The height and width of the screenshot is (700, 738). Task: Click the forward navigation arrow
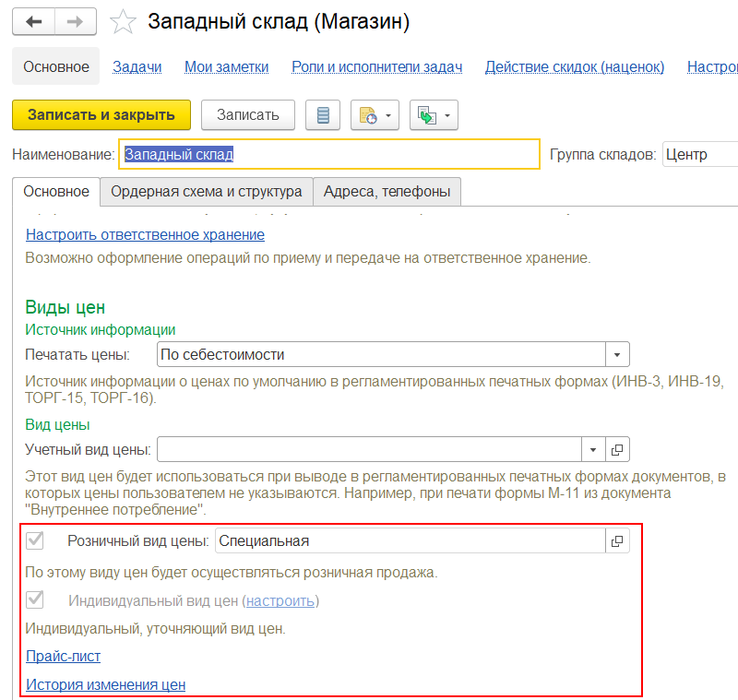pyautogui.click(x=77, y=22)
